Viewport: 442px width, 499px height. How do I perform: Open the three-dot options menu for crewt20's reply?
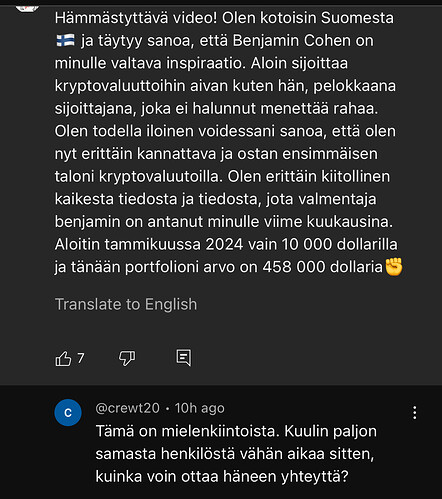click(415, 413)
